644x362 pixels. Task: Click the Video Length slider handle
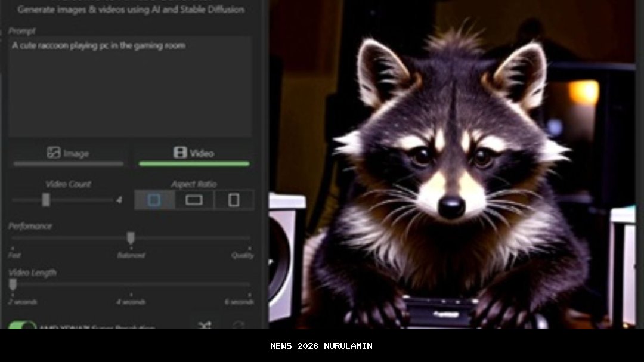[13, 284]
